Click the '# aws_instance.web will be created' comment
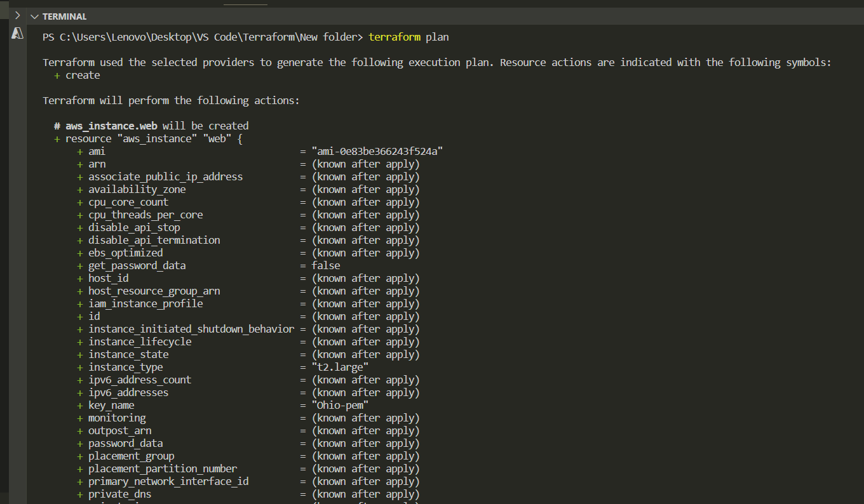Viewport: 864px width, 504px height. 151,126
